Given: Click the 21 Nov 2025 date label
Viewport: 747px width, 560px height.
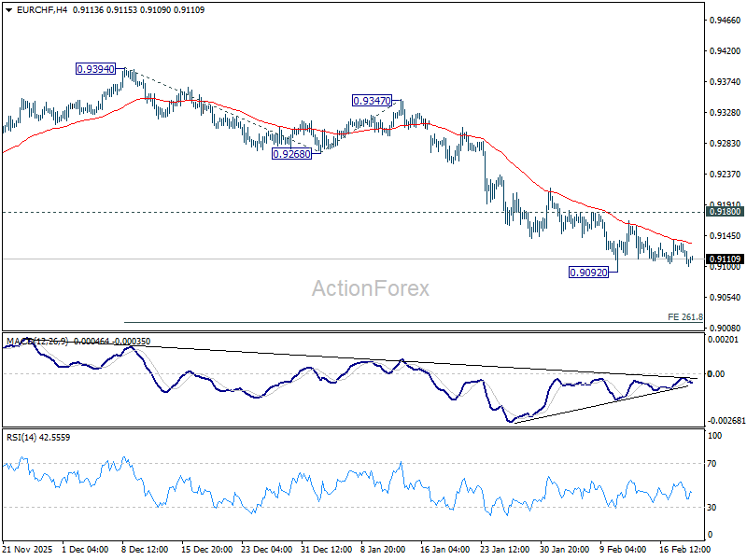Looking at the screenshot, I should pos(27,549).
